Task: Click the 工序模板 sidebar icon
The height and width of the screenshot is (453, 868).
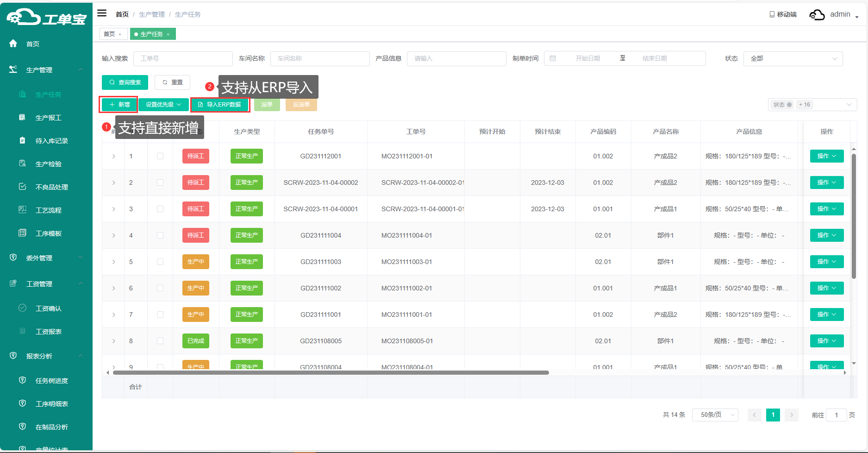Action: tap(22, 233)
